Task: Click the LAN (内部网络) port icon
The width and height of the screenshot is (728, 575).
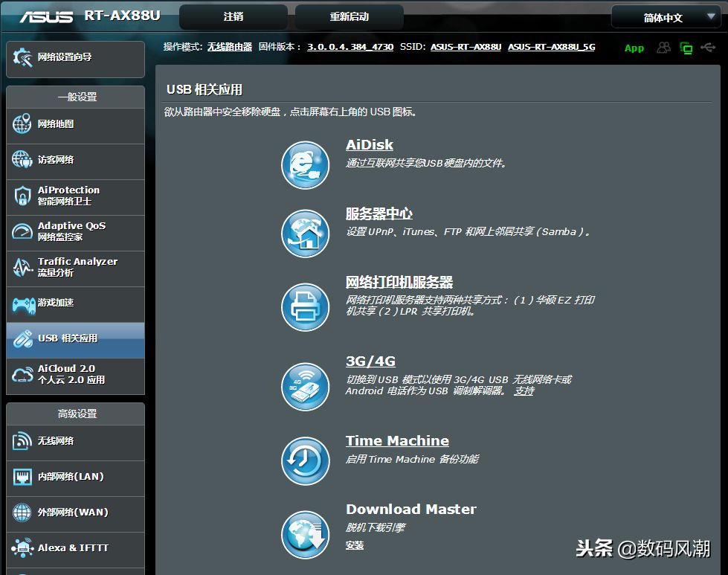Action: pyautogui.click(x=22, y=477)
